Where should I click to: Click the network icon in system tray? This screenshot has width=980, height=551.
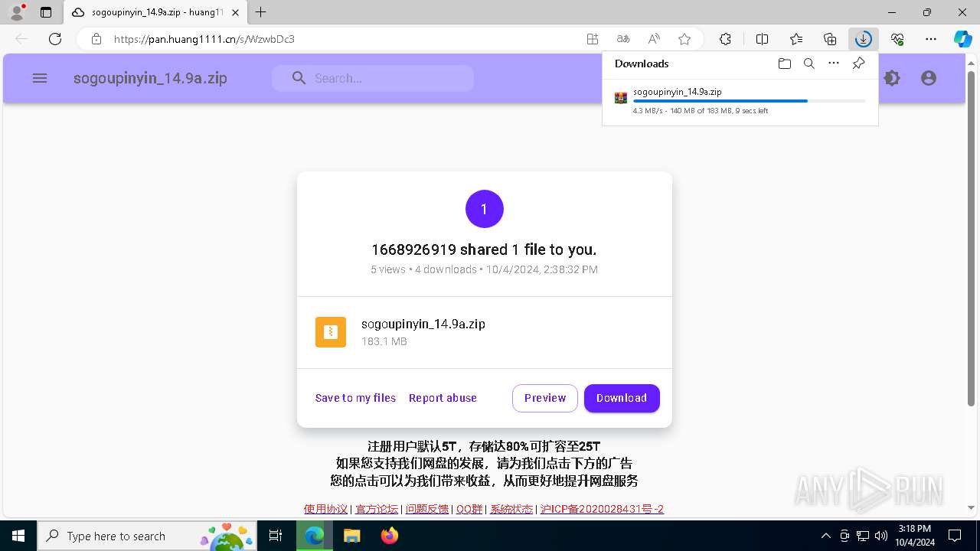(863, 536)
